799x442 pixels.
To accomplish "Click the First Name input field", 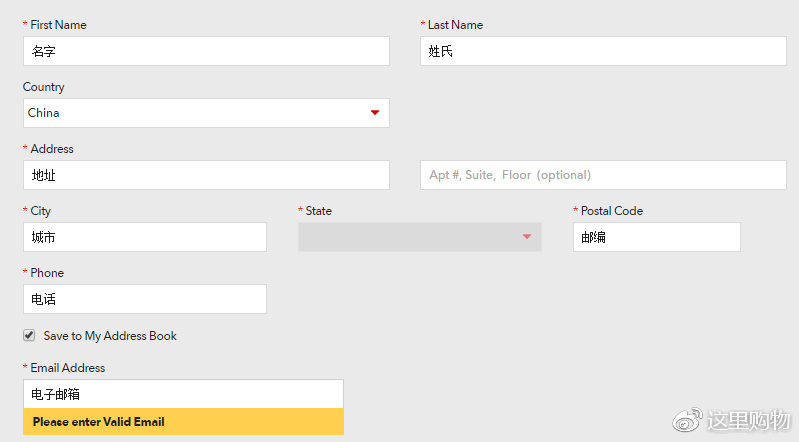I will (206, 51).
